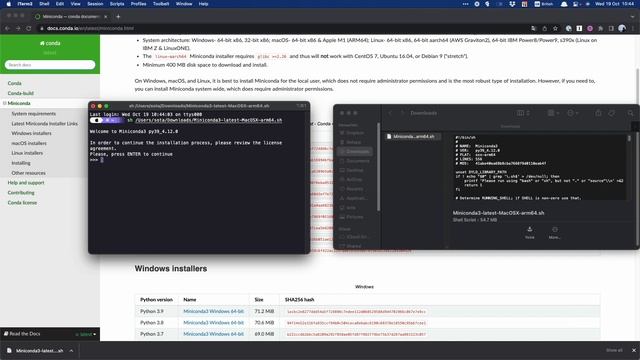Click the docs.conda.io address bar

click(x=282, y=28)
